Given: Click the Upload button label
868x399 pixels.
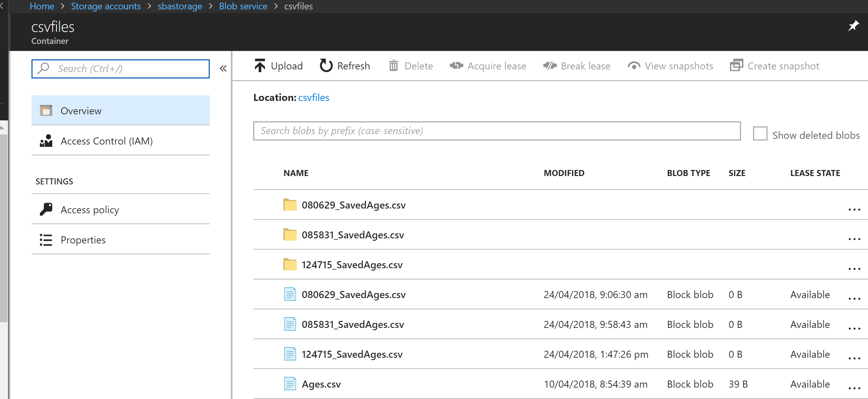Looking at the screenshot, I should click(286, 66).
